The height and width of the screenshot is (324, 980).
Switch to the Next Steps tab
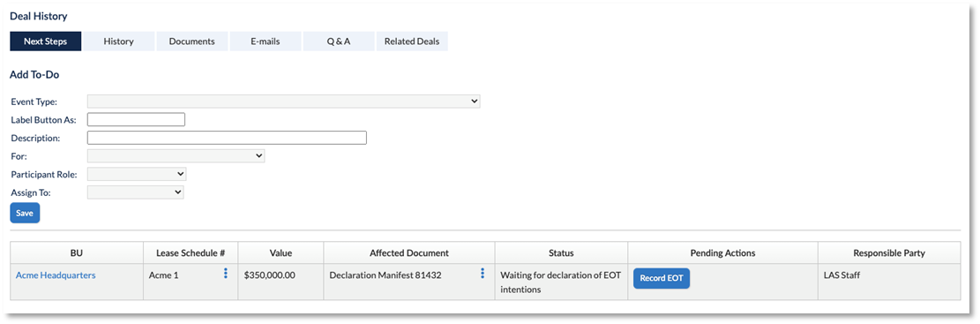46,41
